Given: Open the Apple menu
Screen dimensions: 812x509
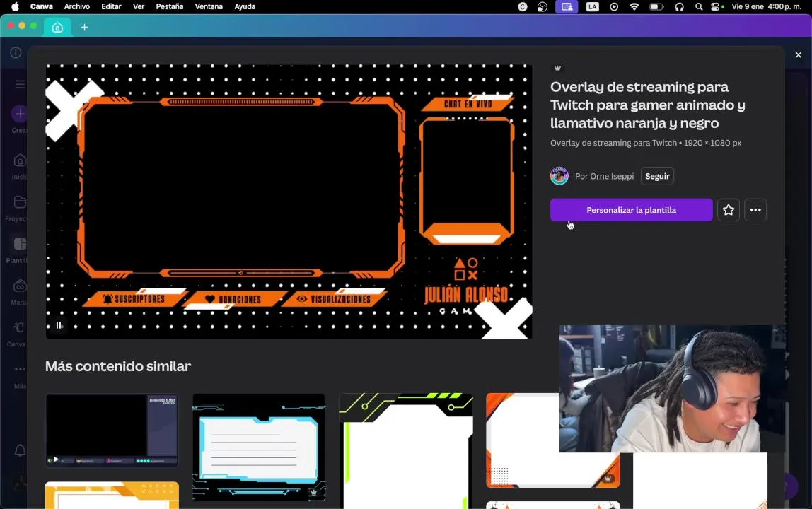Looking at the screenshot, I should point(15,7).
